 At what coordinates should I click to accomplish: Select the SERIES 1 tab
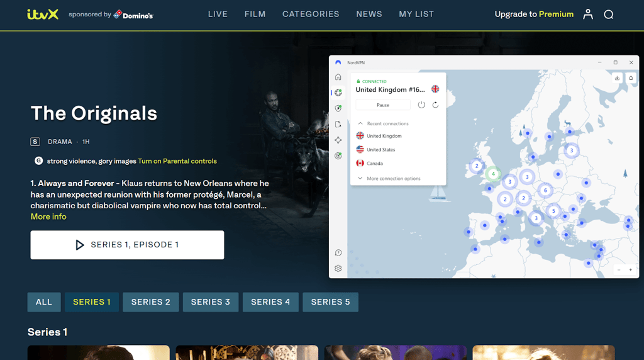(x=92, y=302)
